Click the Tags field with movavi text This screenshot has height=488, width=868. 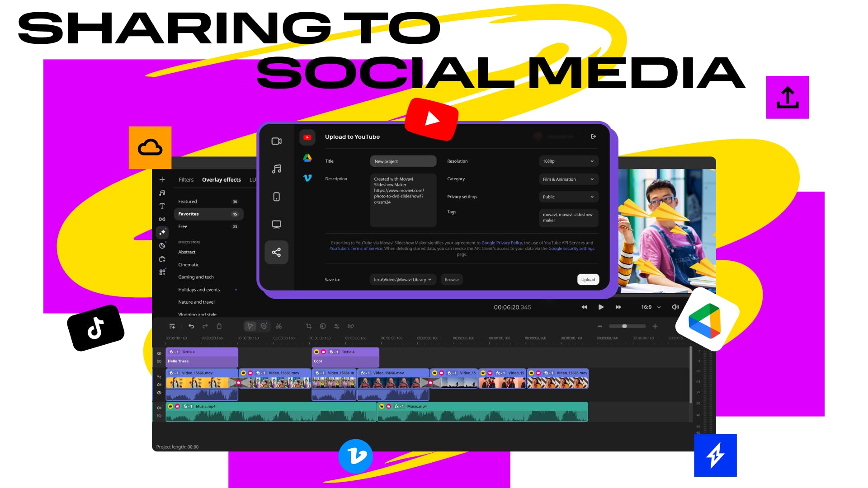click(x=569, y=218)
